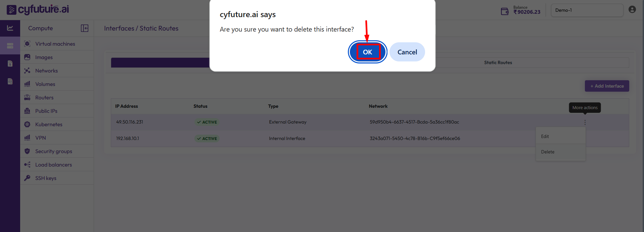Cancel the delete interface dialog
The height and width of the screenshot is (232, 644).
(407, 52)
